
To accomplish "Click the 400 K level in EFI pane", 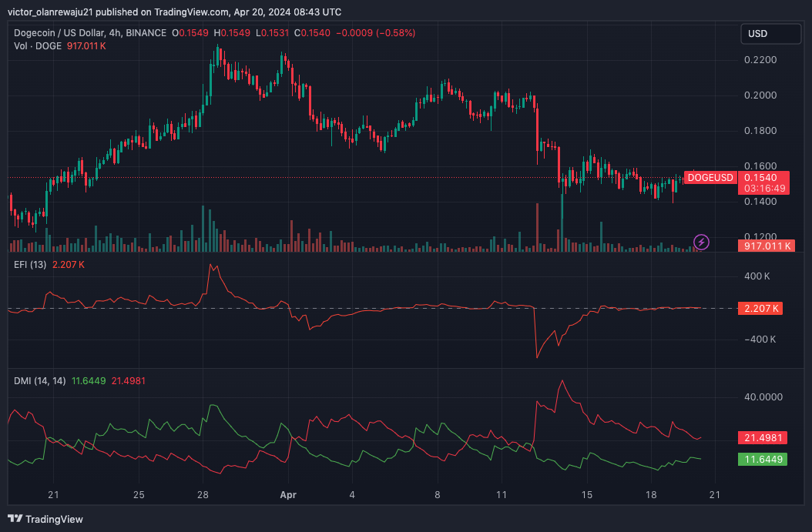I will click(757, 276).
